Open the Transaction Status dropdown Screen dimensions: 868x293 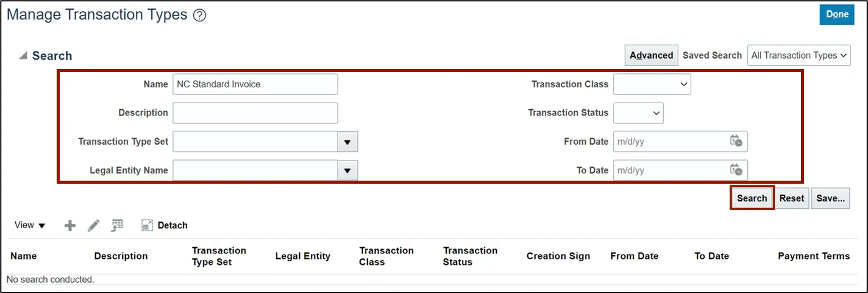(x=638, y=113)
